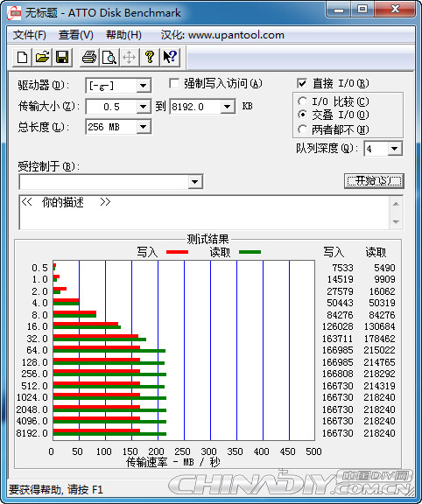Click the New file toolbar icon
The image size is (422, 504).
coord(22,57)
